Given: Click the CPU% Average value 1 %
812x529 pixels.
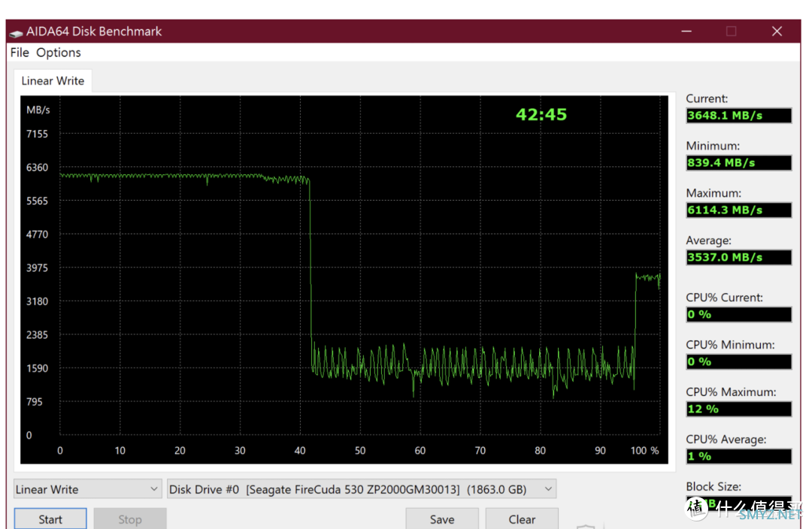Looking at the screenshot, I should (738, 456).
